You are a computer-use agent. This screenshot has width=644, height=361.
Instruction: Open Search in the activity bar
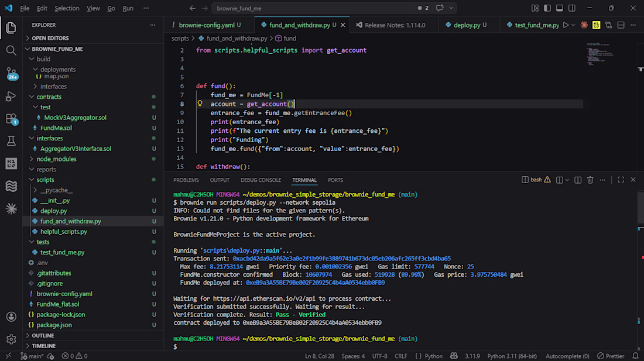(x=11, y=50)
